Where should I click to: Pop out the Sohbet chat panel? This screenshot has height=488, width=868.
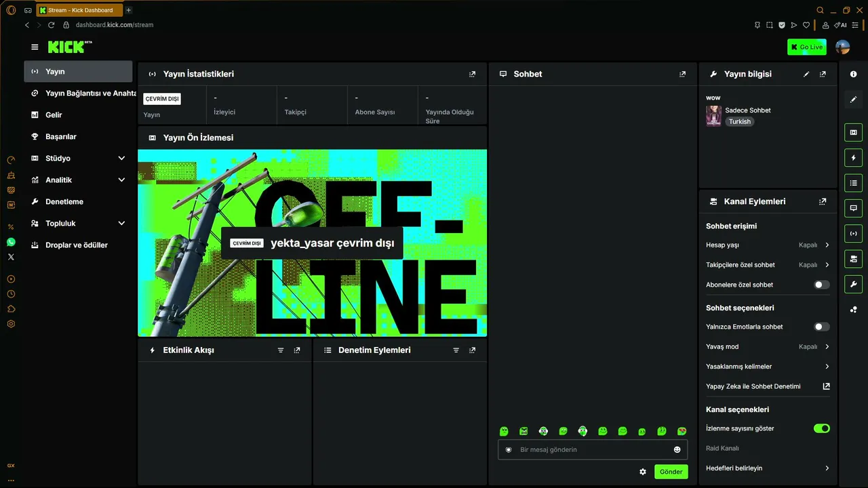pos(682,74)
